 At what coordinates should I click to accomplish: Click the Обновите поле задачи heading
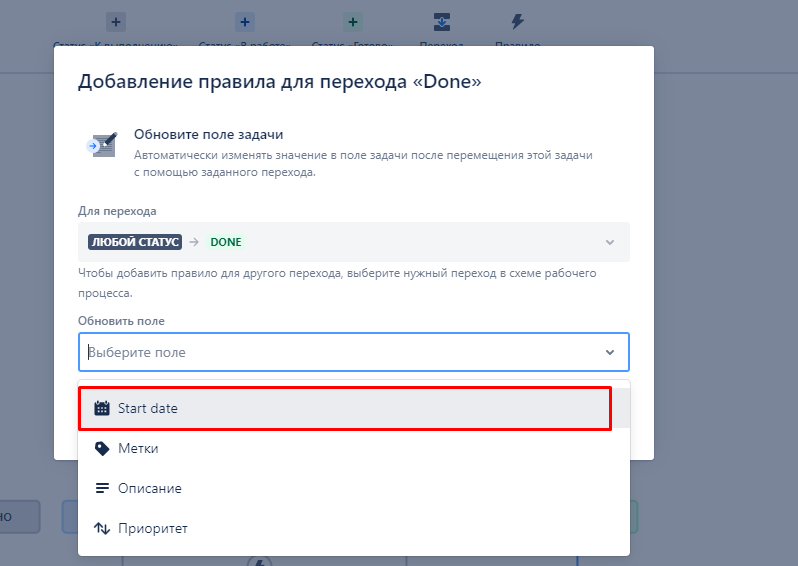209,134
